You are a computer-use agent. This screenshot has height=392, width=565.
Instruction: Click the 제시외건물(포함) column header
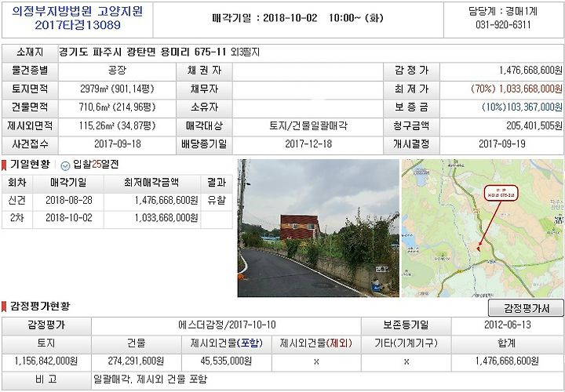coord(227,343)
